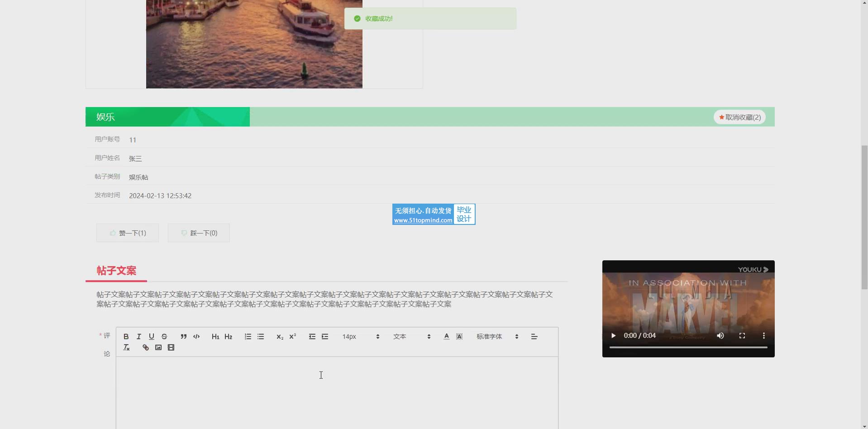Viewport: 868px width, 429px height.
Task: Insert a video using film icon
Action: click(171, 348)
